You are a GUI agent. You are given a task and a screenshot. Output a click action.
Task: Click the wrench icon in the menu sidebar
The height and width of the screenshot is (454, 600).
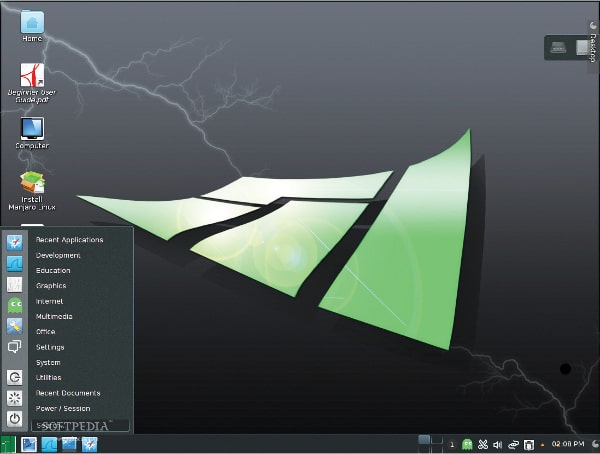point(15,326)
